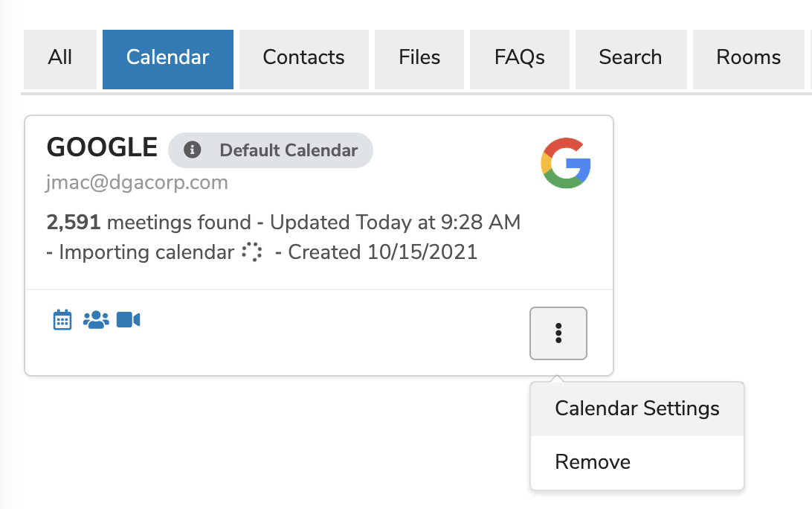Viewport: 812px width, 509px height.
Task: Click the importing calendar spinner icon
Action: tap(253, 252)
